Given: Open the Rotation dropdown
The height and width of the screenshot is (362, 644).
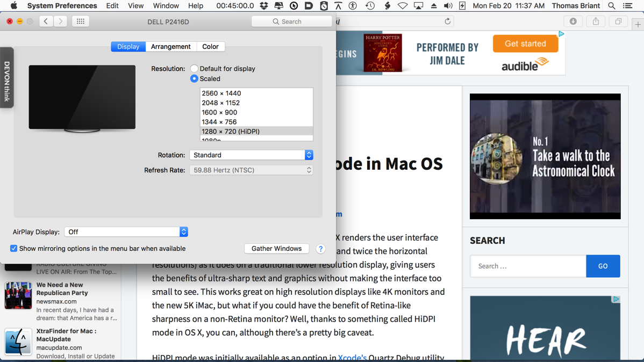Looking at the screenshot, I should coord(251,155).
